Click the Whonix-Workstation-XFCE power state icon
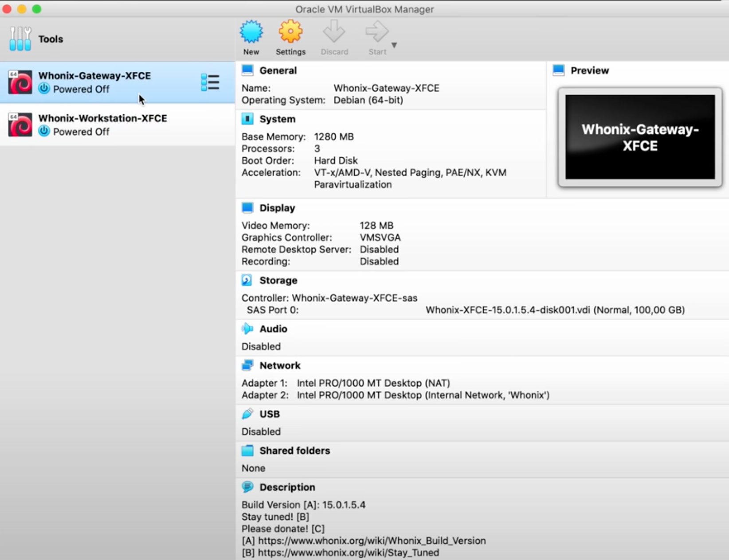 tap(44, 131)
